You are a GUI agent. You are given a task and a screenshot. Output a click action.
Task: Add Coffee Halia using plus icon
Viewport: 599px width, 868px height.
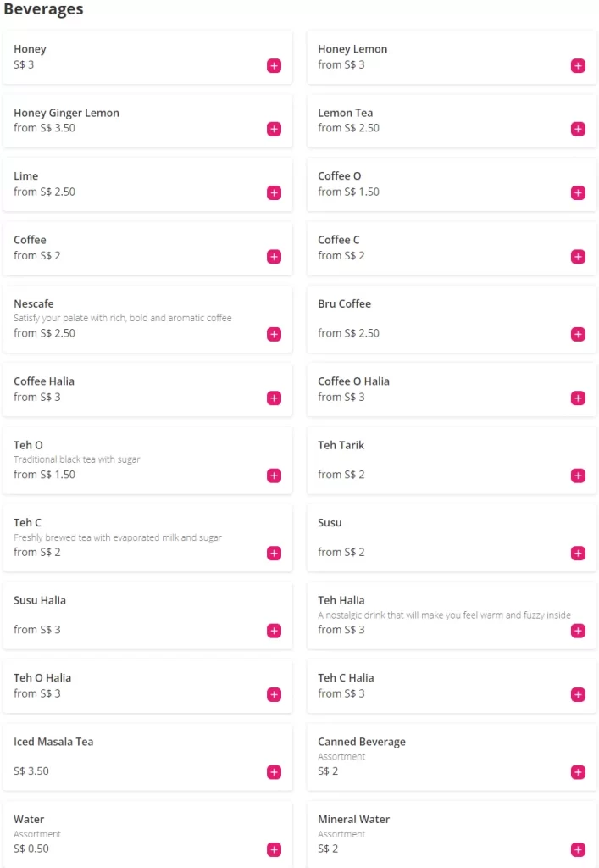pyautogui.click(x=274, y=398)
